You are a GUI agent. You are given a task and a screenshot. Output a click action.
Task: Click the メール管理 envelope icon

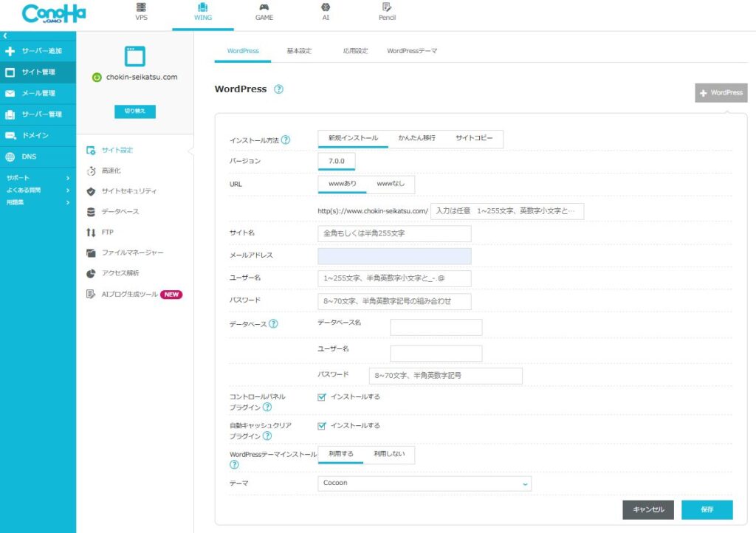(10, 94)
